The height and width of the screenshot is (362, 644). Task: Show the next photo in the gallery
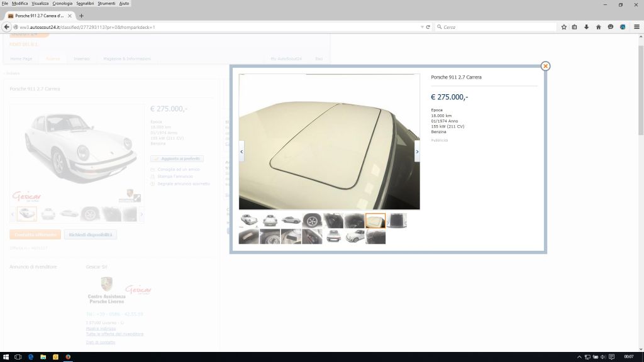417,151
